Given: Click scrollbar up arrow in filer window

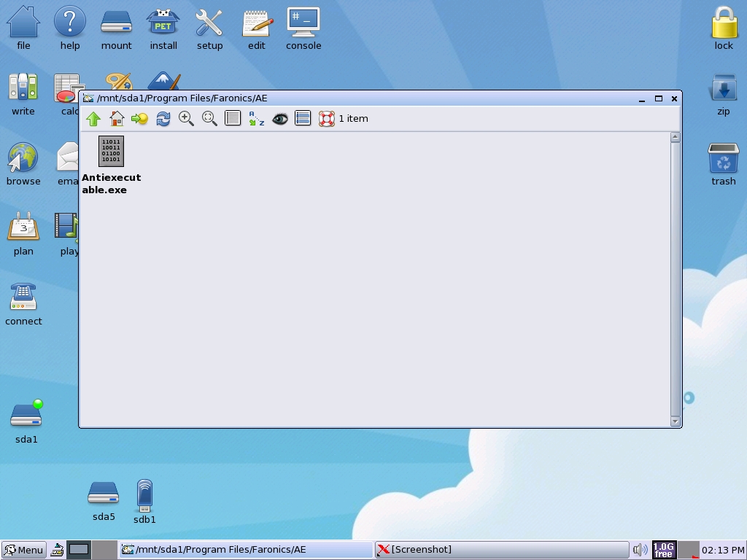Looking at the screenshot, I should tap(675, 138).
